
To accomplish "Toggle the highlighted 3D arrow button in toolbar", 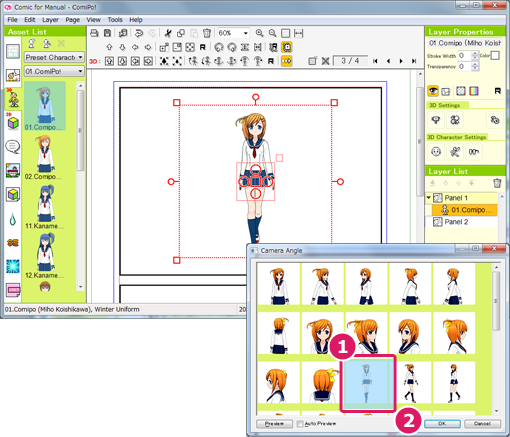I will pos(287,61).
